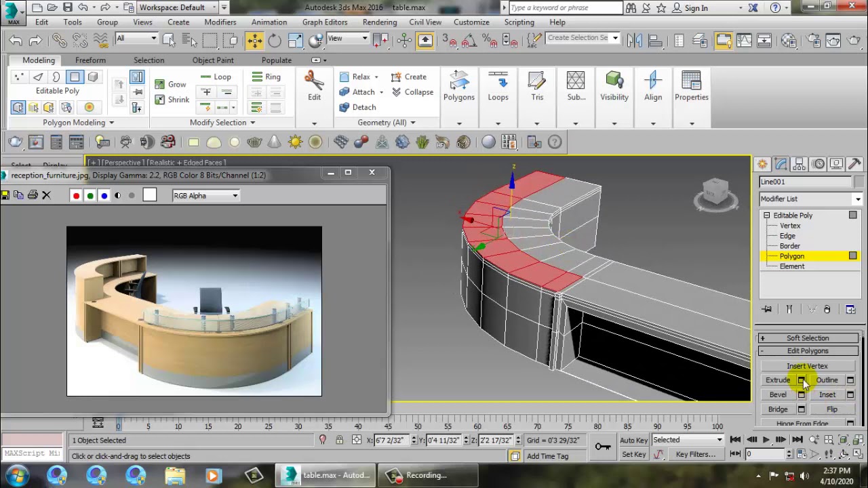Open Create Selection Set dropdown
The image size is (868, 488).
pos(583,38)
